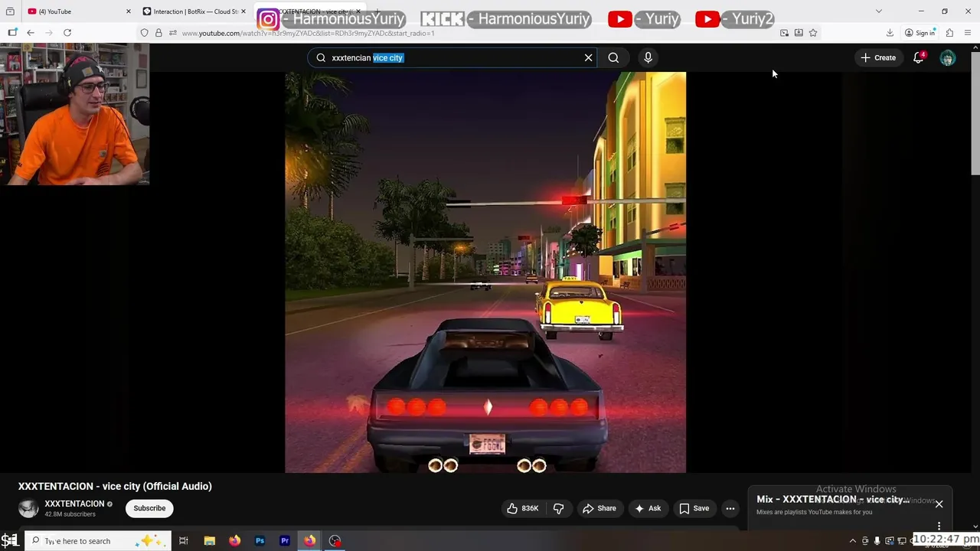Like the video with the thumbs-up icon
The image size is (980, 551).
coord(522,508)
